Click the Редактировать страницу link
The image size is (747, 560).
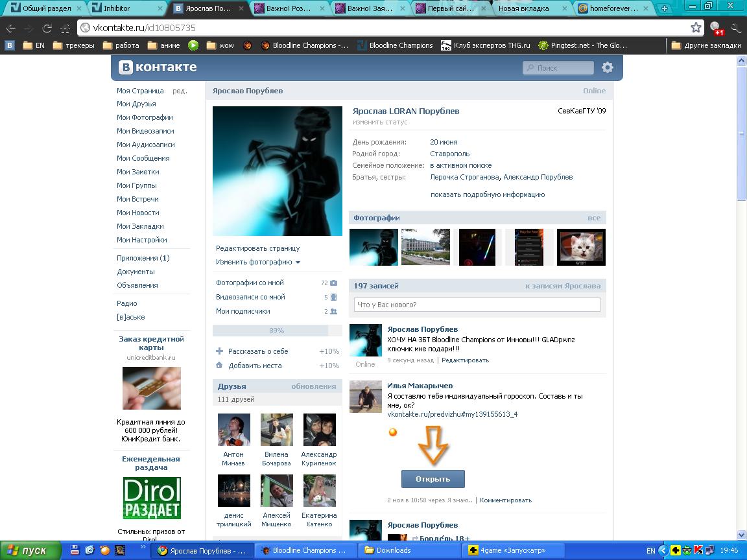click(x=257, y=248)
